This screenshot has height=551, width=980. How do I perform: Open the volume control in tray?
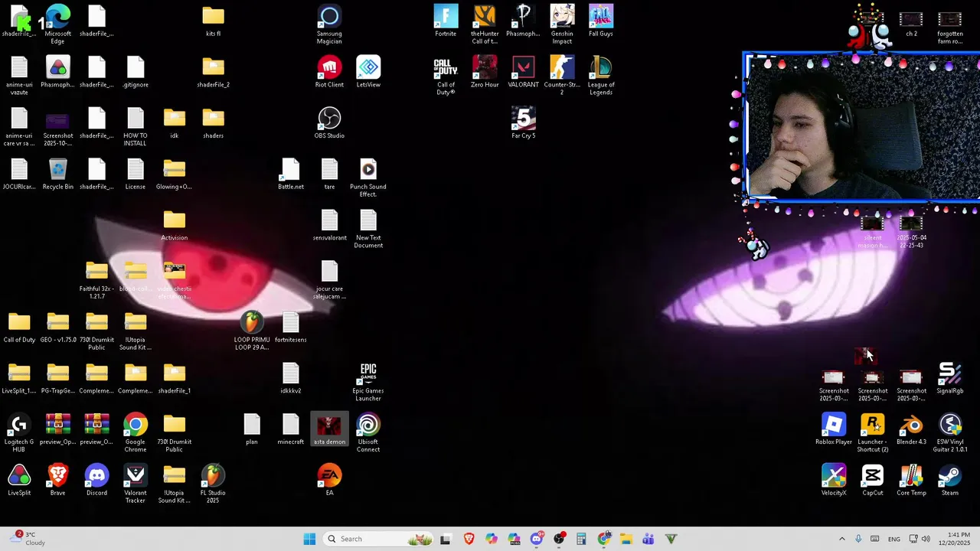tap(925, 539)
